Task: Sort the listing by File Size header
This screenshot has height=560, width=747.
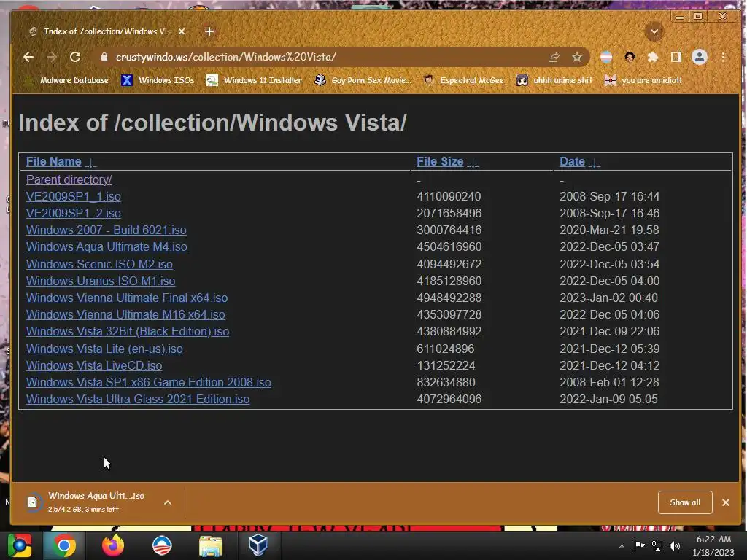Action: pyautogui.click(x=440, y=162)
